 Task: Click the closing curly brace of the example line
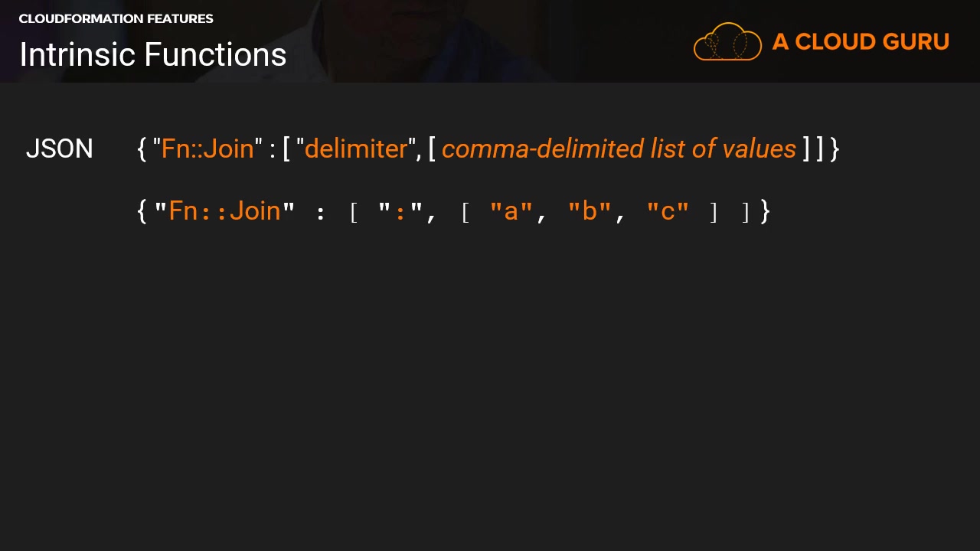coord(765,211)
